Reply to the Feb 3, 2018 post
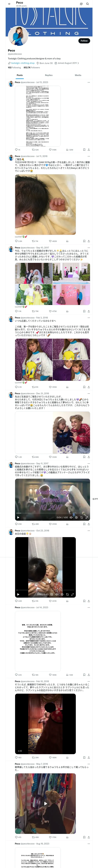 (16, 387)
